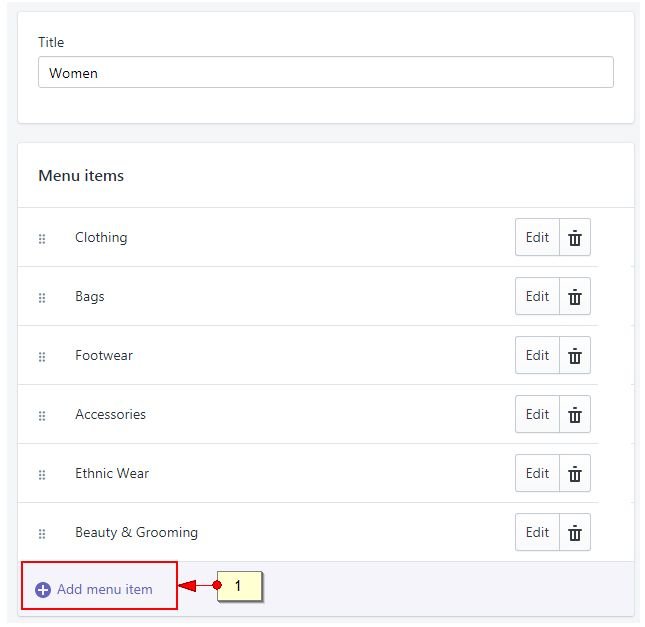The width and height of the screenshot is (645, 627).
Task: Edit Beauty & Grooming entry
Action: pyautogui.click(x=537, y=533)
